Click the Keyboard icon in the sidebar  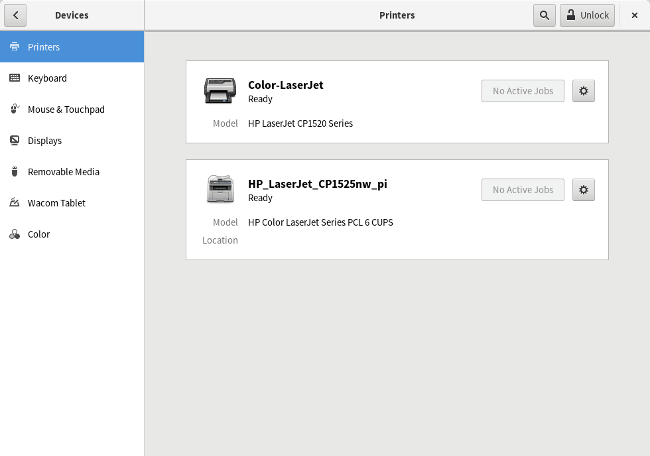[14, 78]
